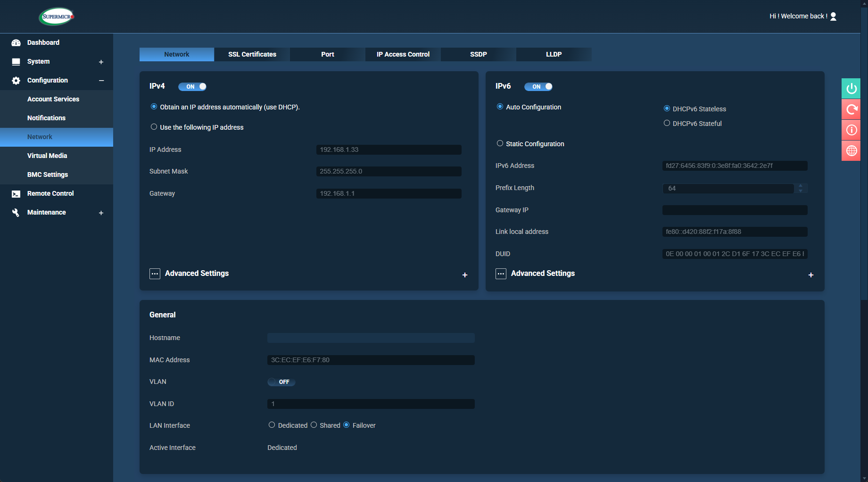Click the green power control icon
Image resolution: width=868 pixels, height=482 pixels.
click(x=851, y=89)
